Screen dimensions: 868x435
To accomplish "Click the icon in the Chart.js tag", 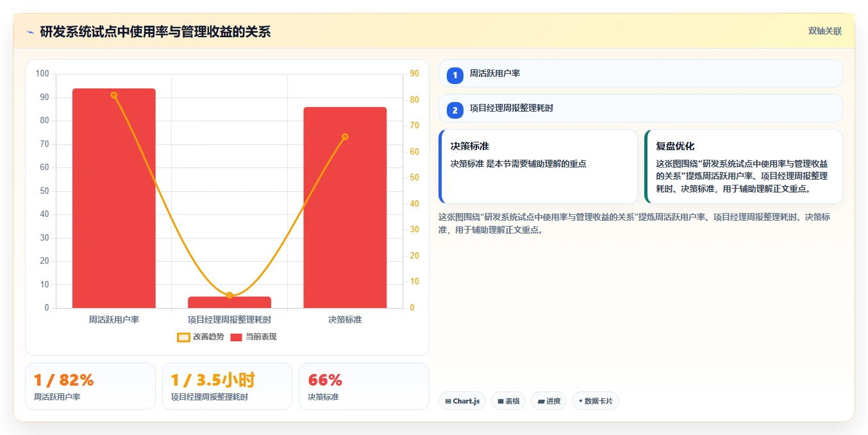I will click(x=448, y=401).
